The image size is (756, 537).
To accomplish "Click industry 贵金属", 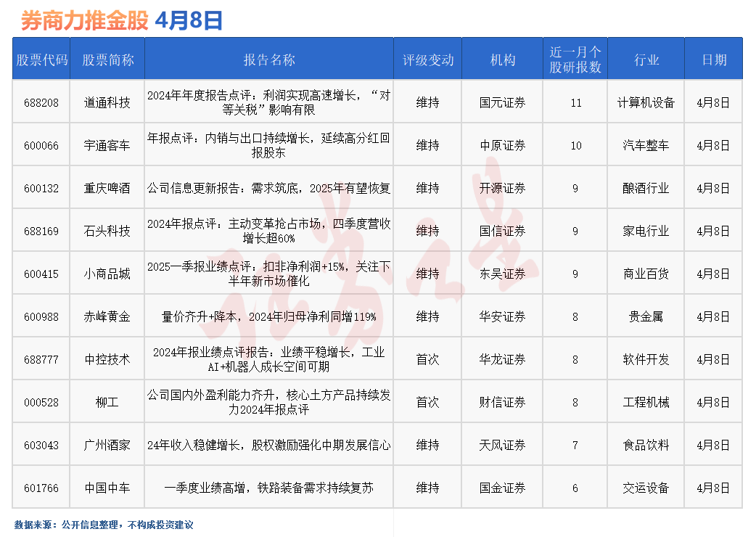I will coord(646,316).
